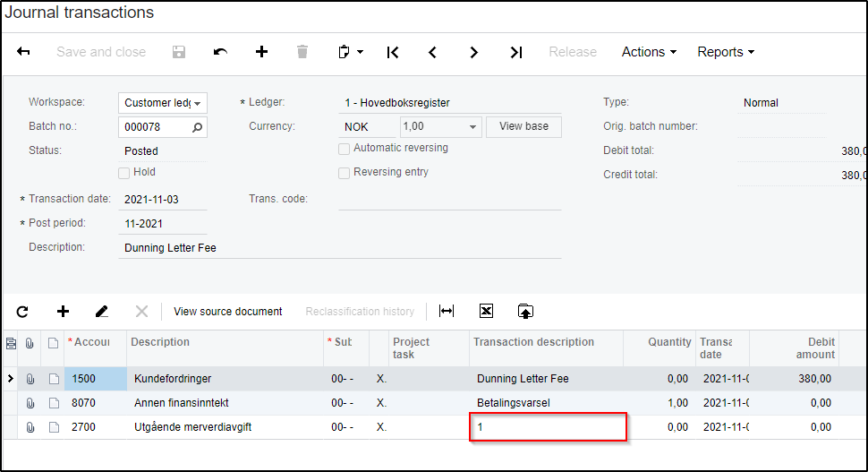This screenshot has height=472, width=868.
Task: Expand the currency rate dropdown
Action: pyautogui.click(x=472, y=127)
